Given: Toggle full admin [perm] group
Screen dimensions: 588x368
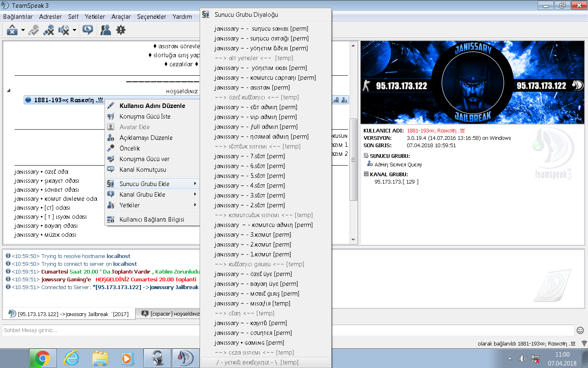Looking at the screenshot, I should pyautogui.click(x=265, y=127).
